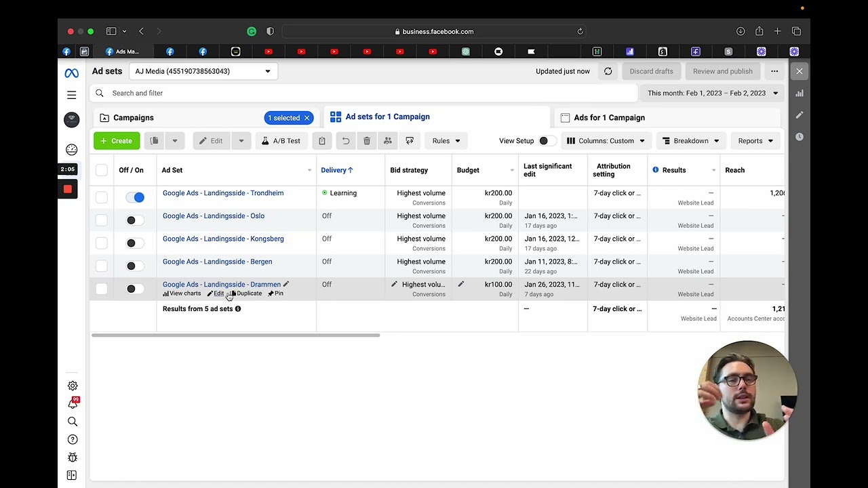
Task: Click the A/B Test button
Action: tap(281, 141)
